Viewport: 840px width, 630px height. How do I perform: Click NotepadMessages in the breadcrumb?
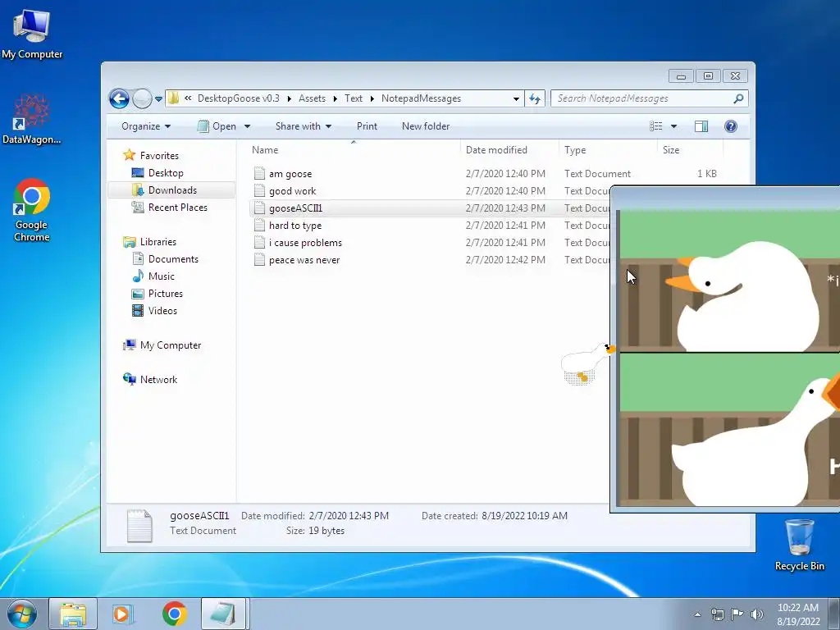point(421,98)
